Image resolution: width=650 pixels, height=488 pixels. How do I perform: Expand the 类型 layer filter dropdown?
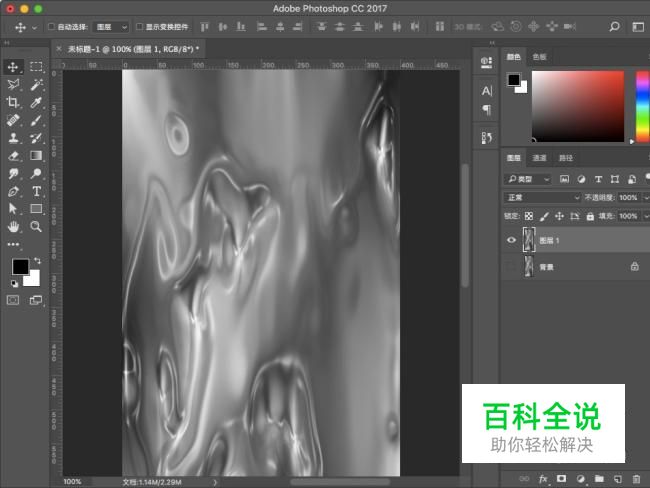[530, 179]
